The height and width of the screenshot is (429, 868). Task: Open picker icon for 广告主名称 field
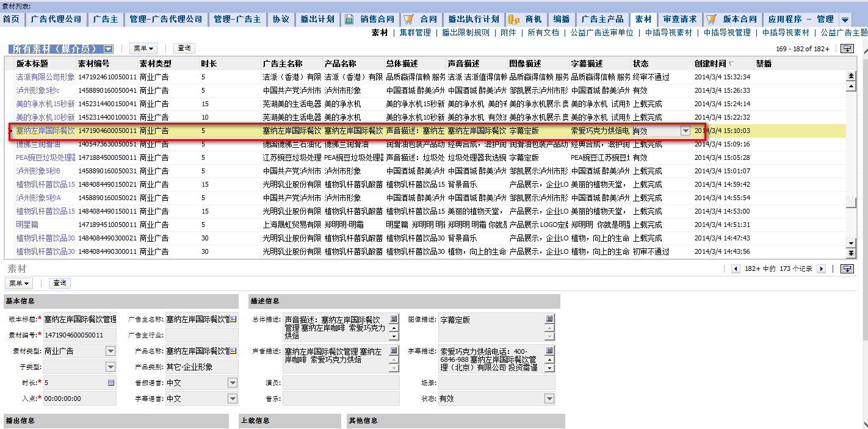coord(233,319)
